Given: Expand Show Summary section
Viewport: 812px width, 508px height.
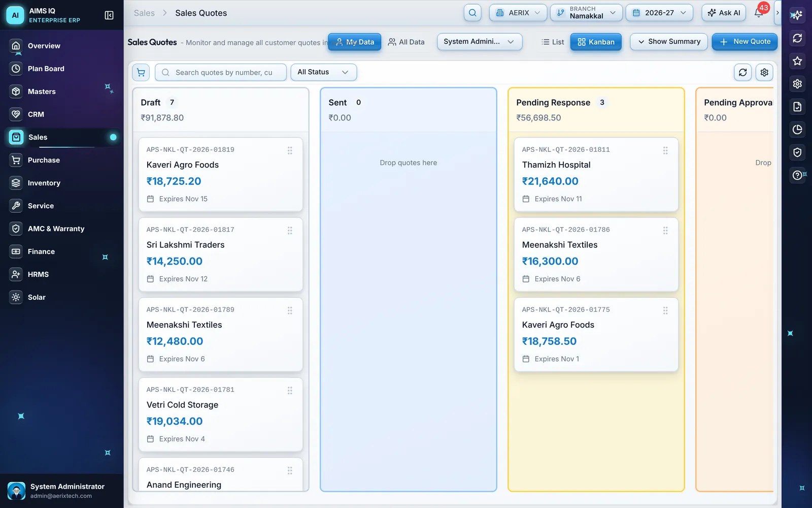Looking at the screenshot, I should coord(669,42).
